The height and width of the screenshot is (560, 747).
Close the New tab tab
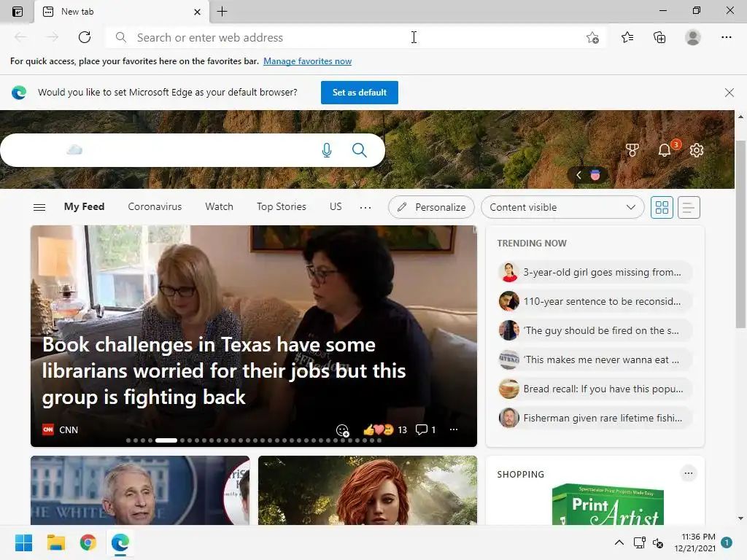tap(197, 12)
